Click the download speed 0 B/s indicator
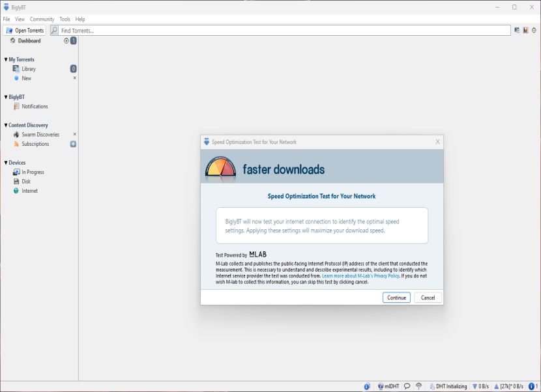The height and width of the screenshot is (392, 541). click(x=480, y=386)
